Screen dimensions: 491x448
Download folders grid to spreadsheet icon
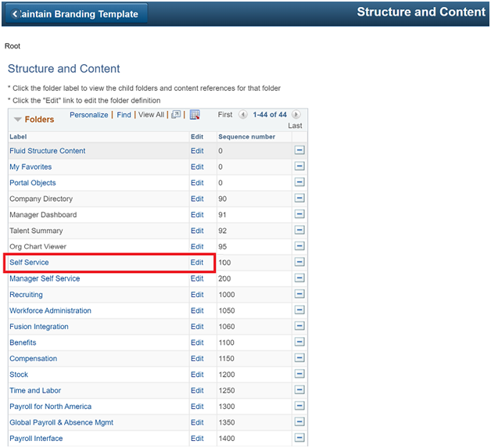tap(195, 115)
